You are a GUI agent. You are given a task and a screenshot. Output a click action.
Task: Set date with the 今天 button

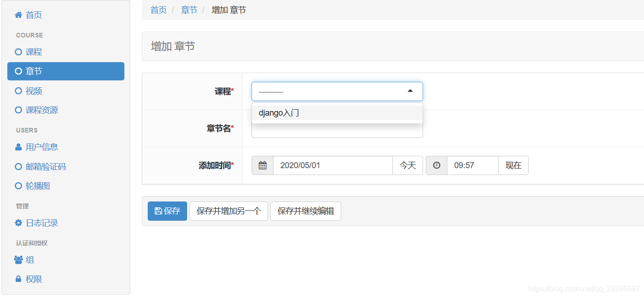[408, 165]
